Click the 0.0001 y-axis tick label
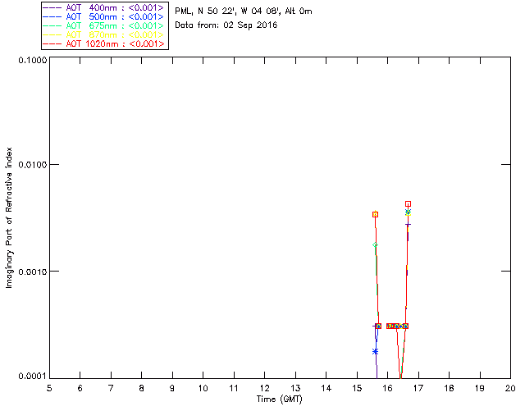The image size is (525, 420). pos(32,377)
